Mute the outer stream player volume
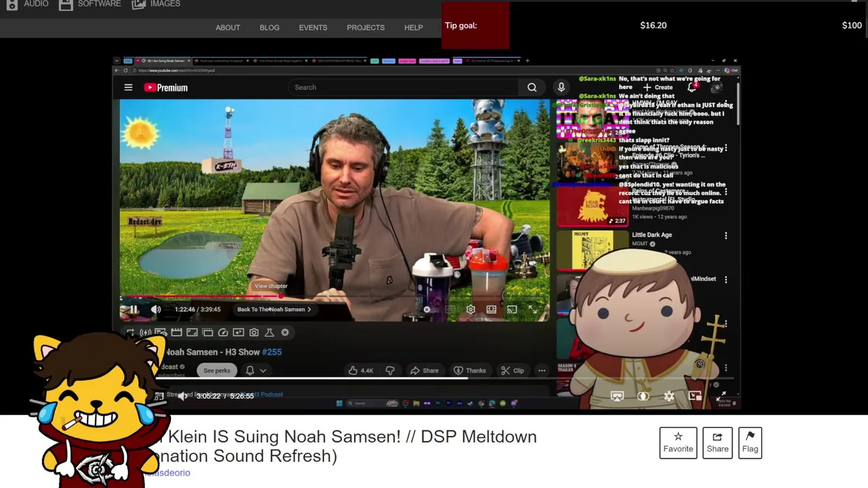Image resolution: width=868 pixels, height=488 pixels. coord(182,396)
